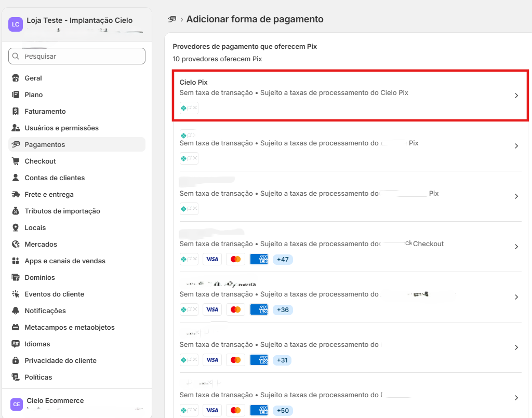Go to Plano settings
The height and width of the screenshot is (418, 532).
click(77, 95)
